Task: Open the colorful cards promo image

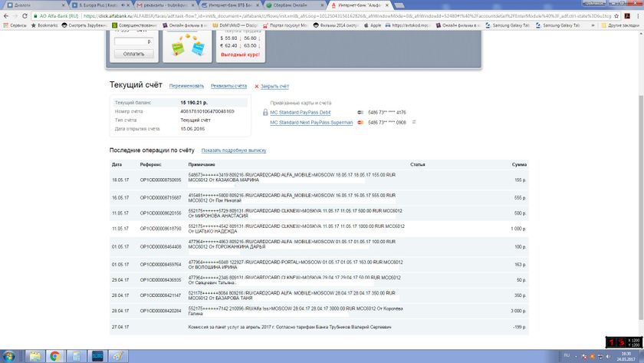Action: pyautogui.click(x=189, y=48)
